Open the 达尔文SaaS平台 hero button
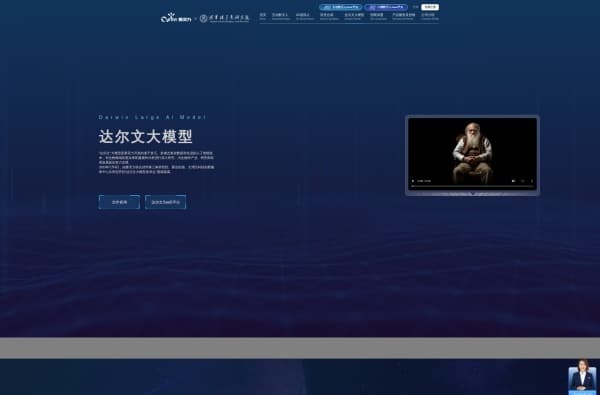 click(x=165, y=202)
